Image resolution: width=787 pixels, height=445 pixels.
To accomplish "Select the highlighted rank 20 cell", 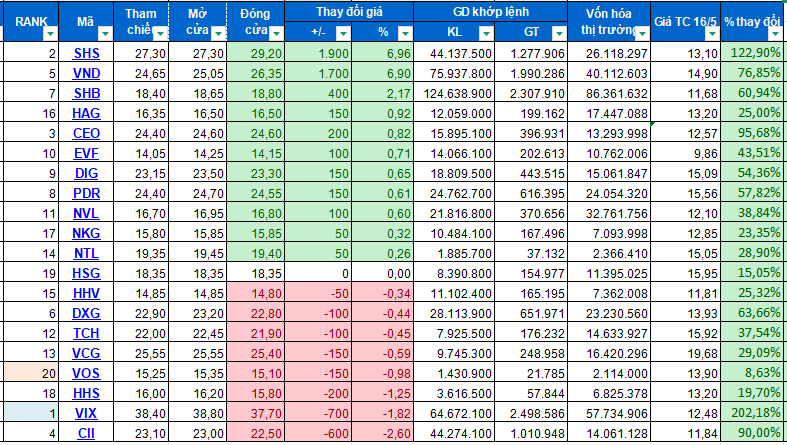I will 31,373.
